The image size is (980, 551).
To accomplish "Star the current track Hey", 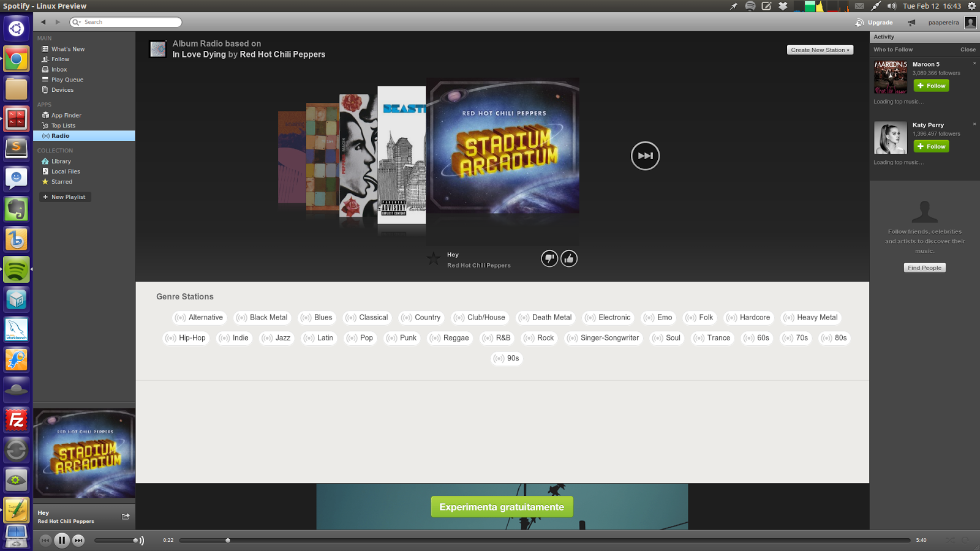I will coord(433,259).
